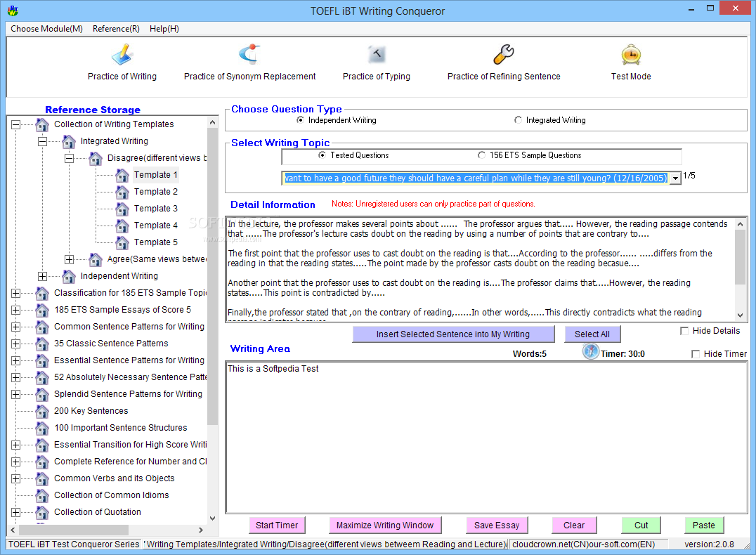Click house icon beside Collection of Common Idioms
Screen dimensions: 756x555
42,496
